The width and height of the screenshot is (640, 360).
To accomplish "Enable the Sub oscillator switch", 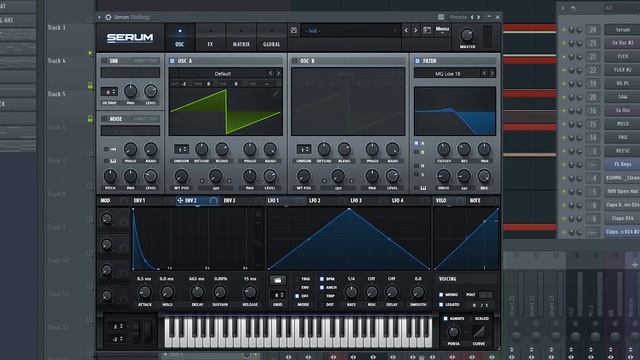I will [x=104, y=61].
